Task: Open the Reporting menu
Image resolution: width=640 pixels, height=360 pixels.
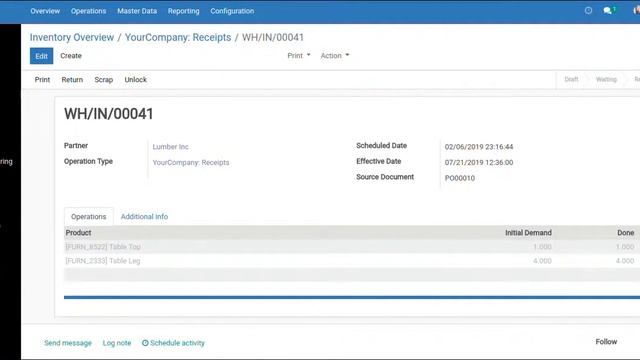Action: (x=183, y=11)
